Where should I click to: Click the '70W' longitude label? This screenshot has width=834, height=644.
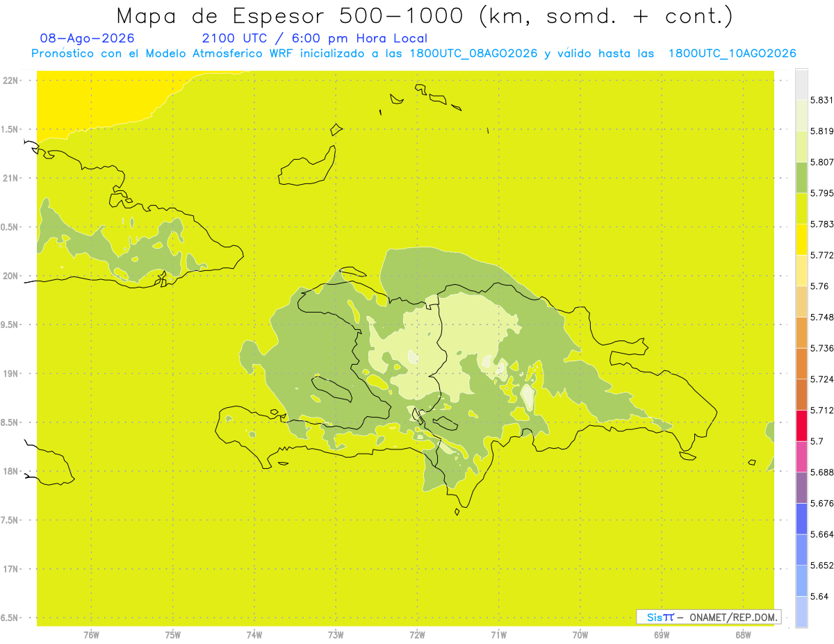(x=580, y=634)
